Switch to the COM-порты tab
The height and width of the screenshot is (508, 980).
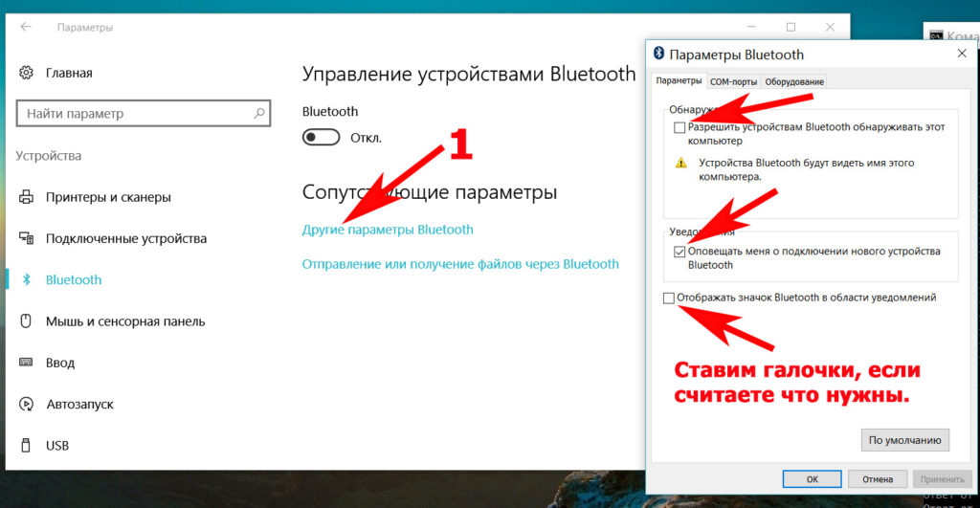pyautogui.click(x=734, y=82)
